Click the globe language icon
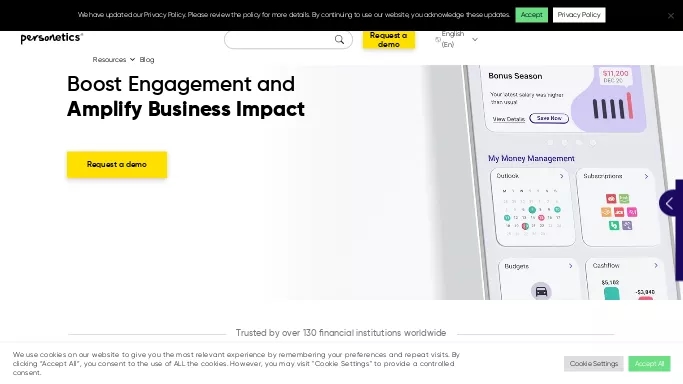 pyautogui.click(x=438, y=40)
